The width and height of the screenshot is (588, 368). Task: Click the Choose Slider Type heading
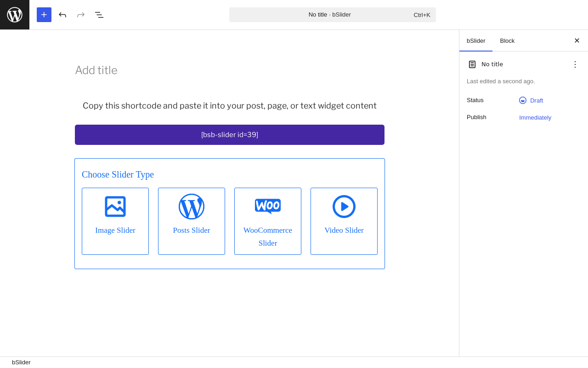pos(118,174)
